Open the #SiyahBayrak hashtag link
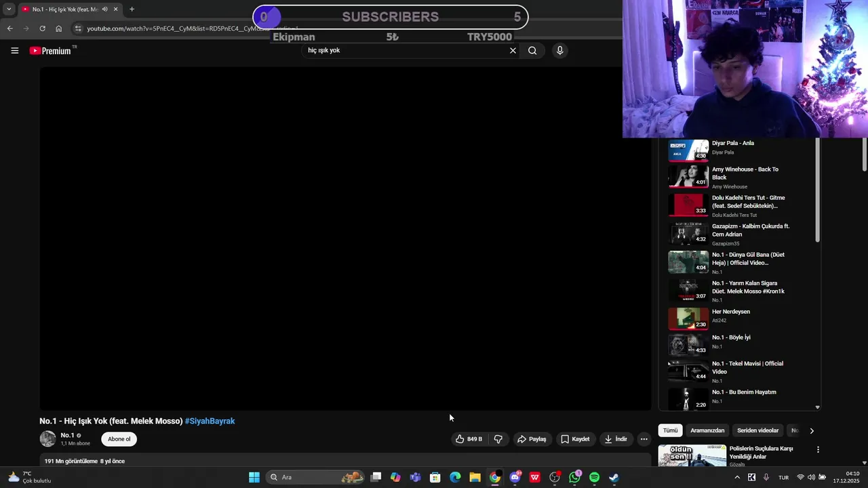This screenshot has height=488, width=868. (x=210, y=421)
